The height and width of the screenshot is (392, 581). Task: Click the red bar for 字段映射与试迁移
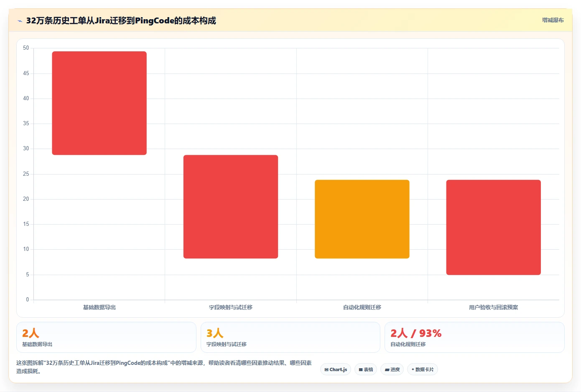point(231,207)
